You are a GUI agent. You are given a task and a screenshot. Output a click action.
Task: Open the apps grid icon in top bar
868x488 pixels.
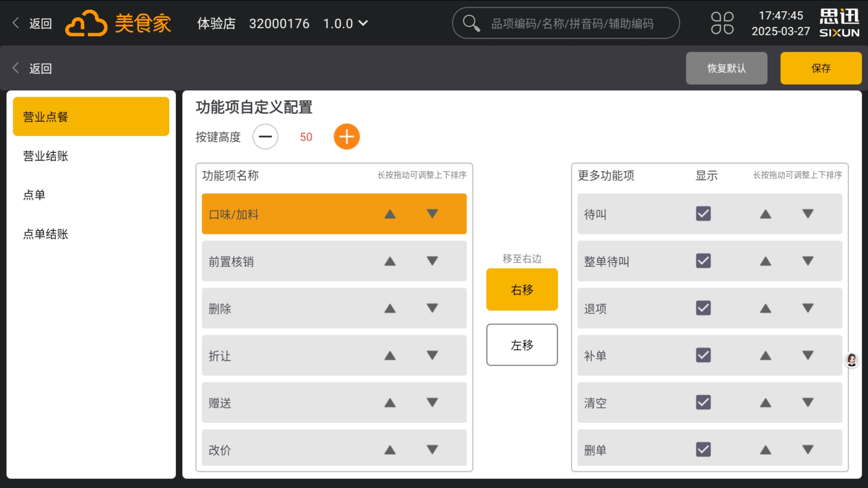(x=722, y=23)
